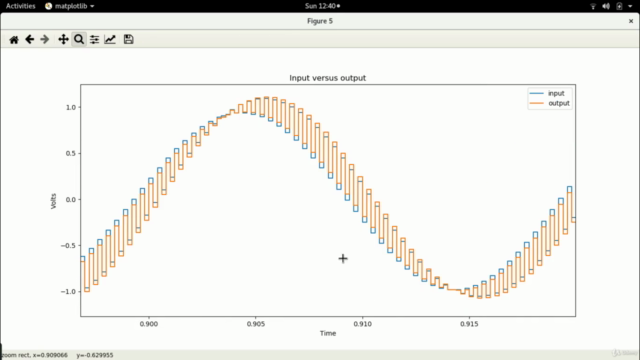Click the 1.0 y-axis tick label
640x360 pixels.
point(71,107)
